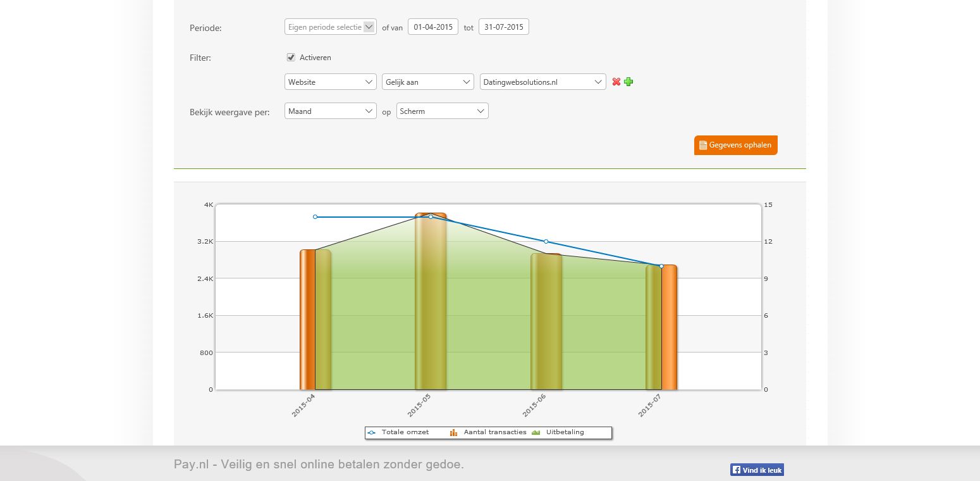Click the 'Bekijk weergave per:' label
The height and width of the screenshot is (481, 980).
(230, 112)
